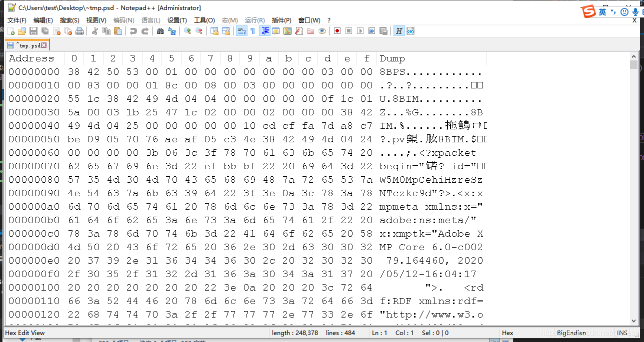Screen dimensions: 644x342
Task: Click the Paste clipboard icon
Action: 118,31
